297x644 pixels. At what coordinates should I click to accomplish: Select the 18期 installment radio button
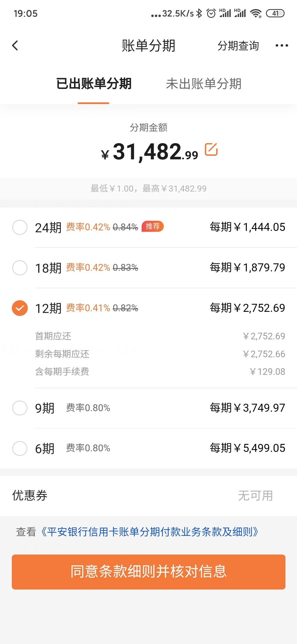click(20, 268)
